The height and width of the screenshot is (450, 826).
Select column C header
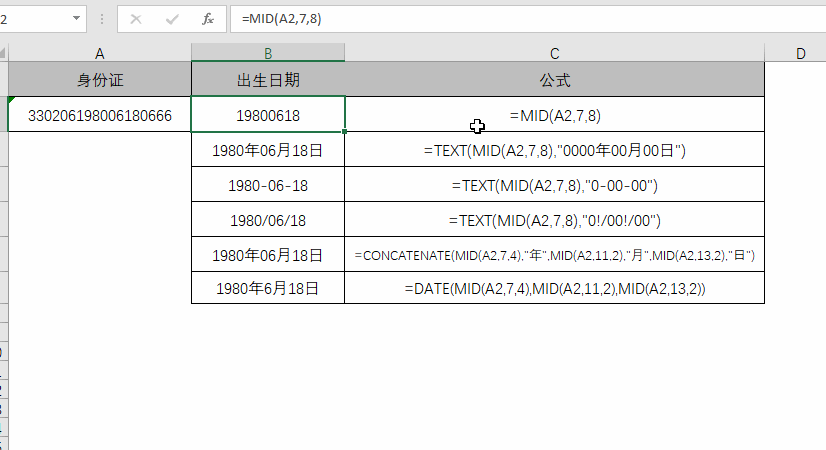point(554,53)
